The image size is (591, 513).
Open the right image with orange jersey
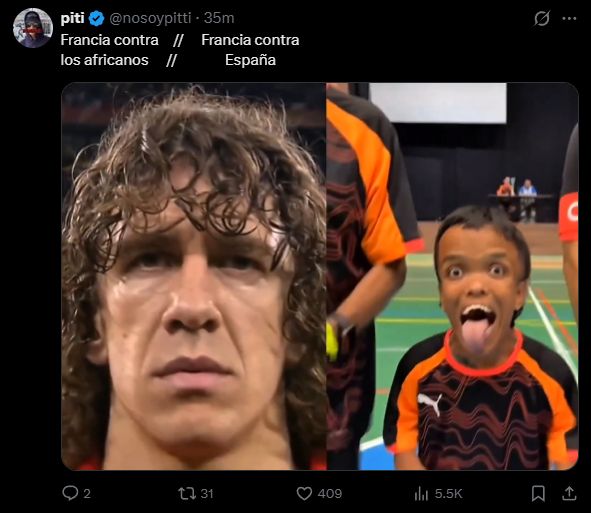(x=452, y=276)
